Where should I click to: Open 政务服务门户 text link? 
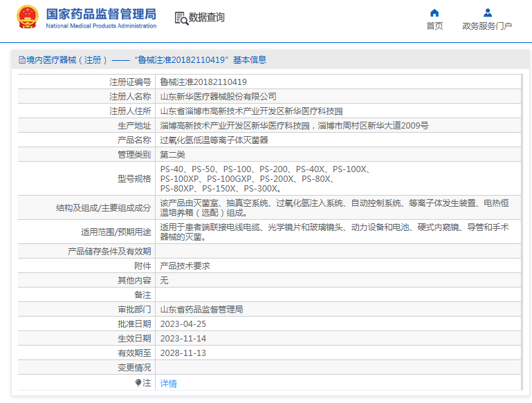487,26
